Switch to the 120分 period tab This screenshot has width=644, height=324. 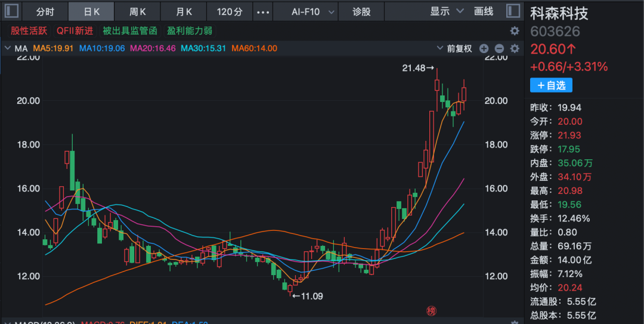click(230, 11)
